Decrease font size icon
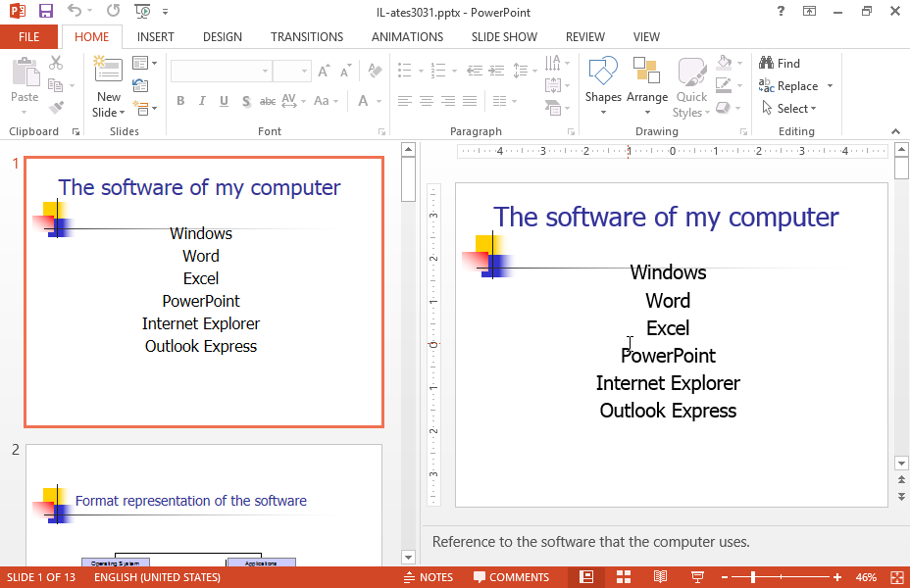910x588 pixels. coord(346,71)
